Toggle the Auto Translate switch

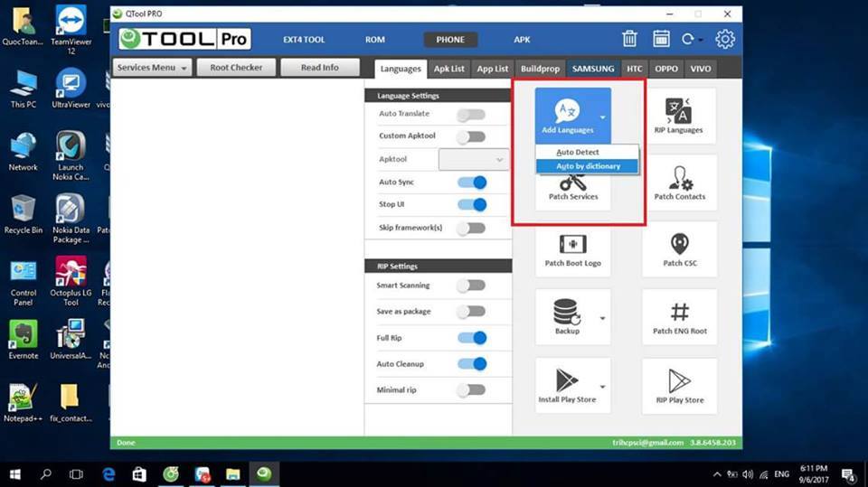(471, 115)
